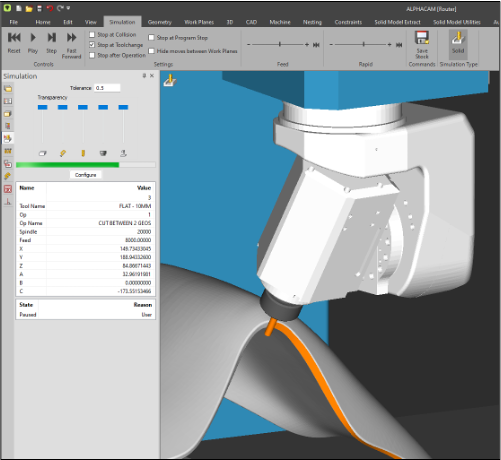
Task: Click the save icon in quick access bar
Action: (39, 8)
